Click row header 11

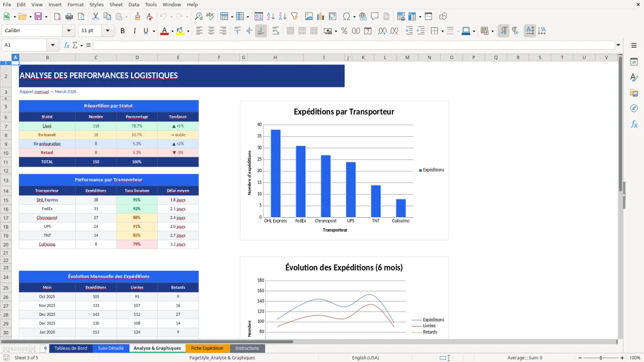[x=6, y=162]
